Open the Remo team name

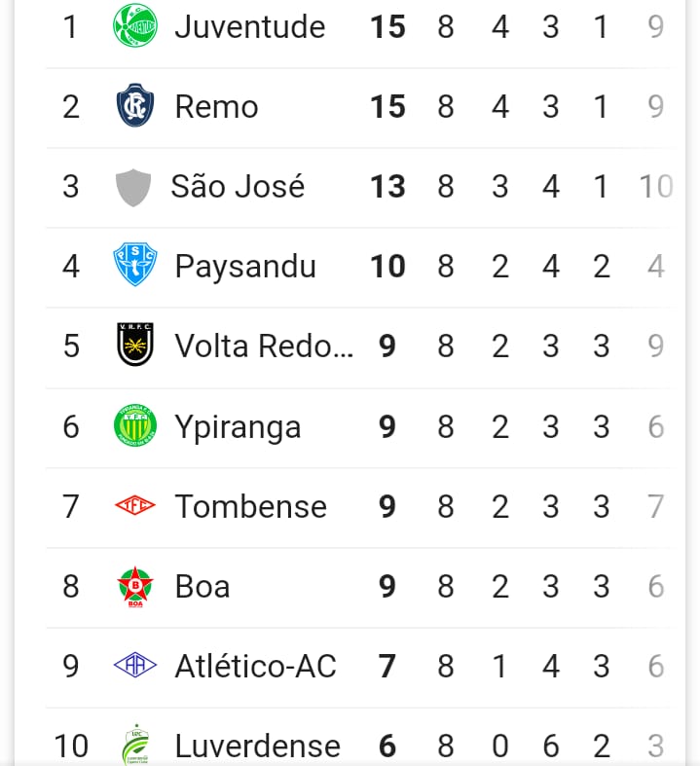(216, 106)
